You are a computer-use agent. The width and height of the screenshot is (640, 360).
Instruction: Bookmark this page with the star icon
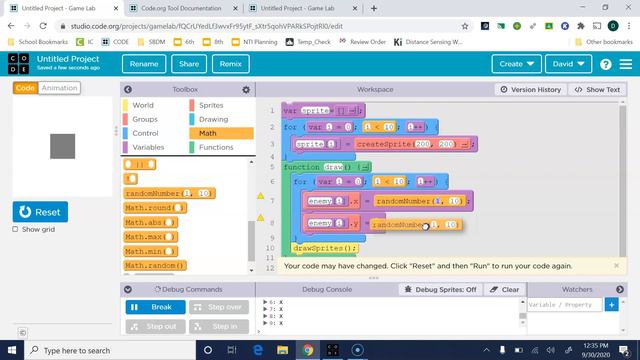click(464, 26)
